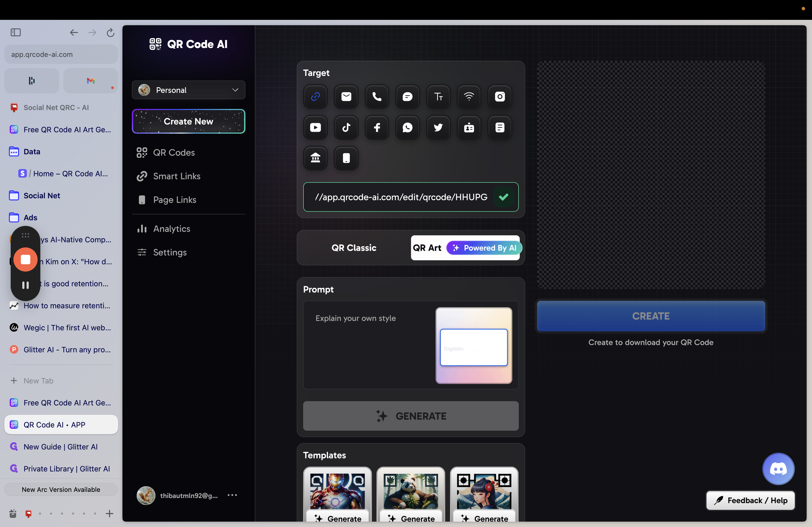This screenshot has width=812, height=527.
Task: Select the contact card target icon
Action: [x=469, y=127]
